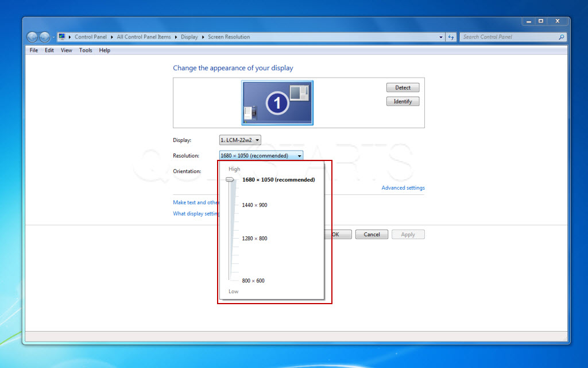Click the Control Panel icon in address bar
The image size is (588, 368).
(x=62, y=37)
